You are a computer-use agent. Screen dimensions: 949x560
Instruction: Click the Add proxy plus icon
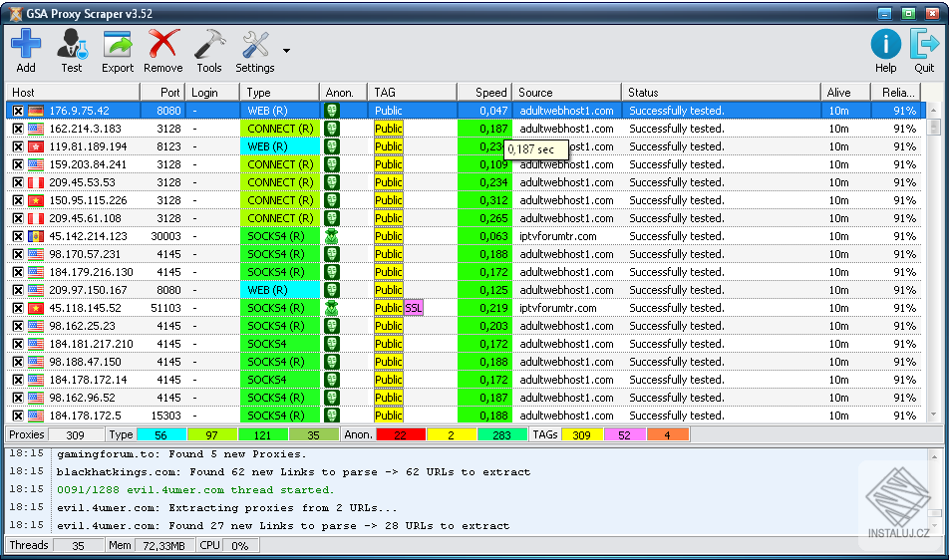coord(26,45)
